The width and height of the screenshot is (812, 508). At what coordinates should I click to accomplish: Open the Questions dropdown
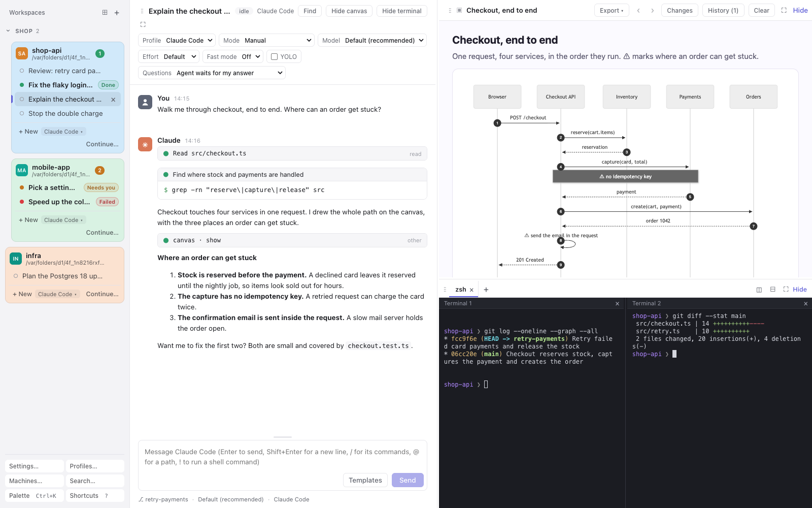coord(212,73)
